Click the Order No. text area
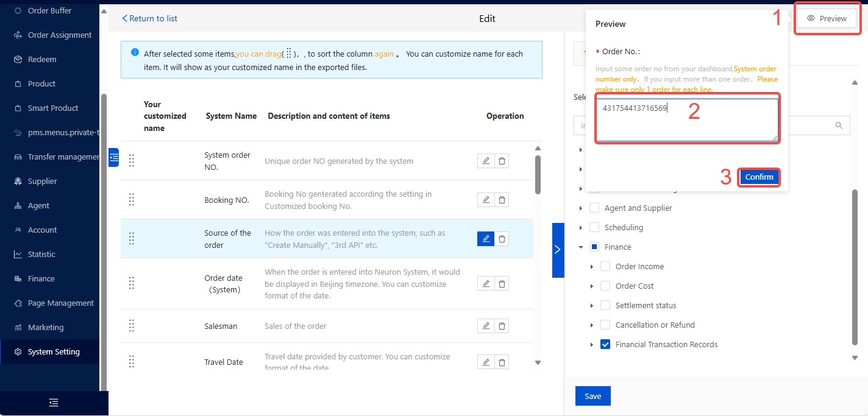Screen dimensions: 868x416 click(x=687, y=120)
